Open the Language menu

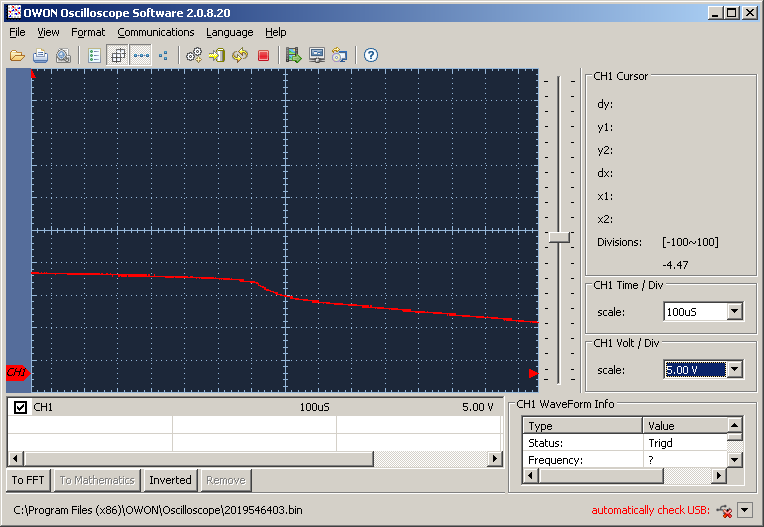[x=229, y=33]
